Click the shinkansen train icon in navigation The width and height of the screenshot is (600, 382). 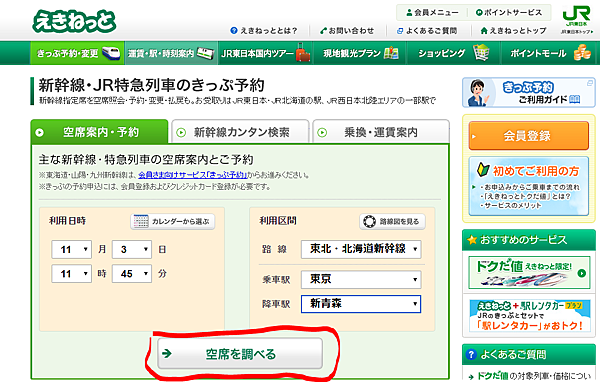pyautogui.click(x=111, y=53)
